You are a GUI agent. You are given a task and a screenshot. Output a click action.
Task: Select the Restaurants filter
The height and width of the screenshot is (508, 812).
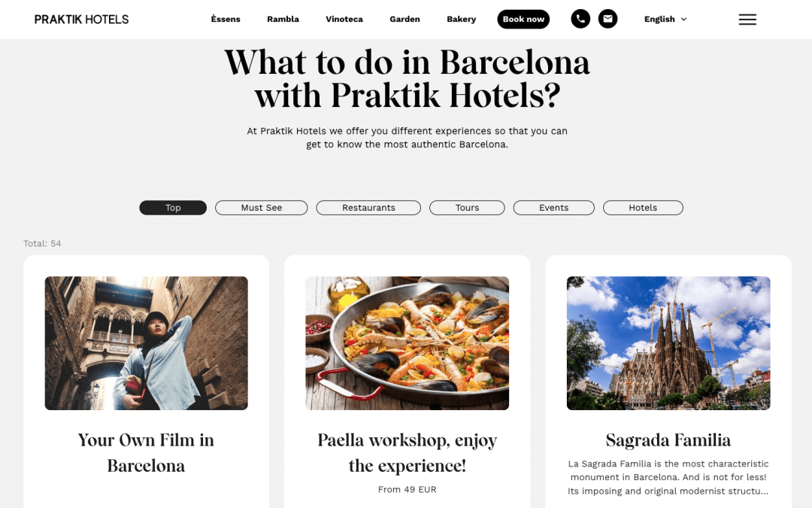[368, 208]
